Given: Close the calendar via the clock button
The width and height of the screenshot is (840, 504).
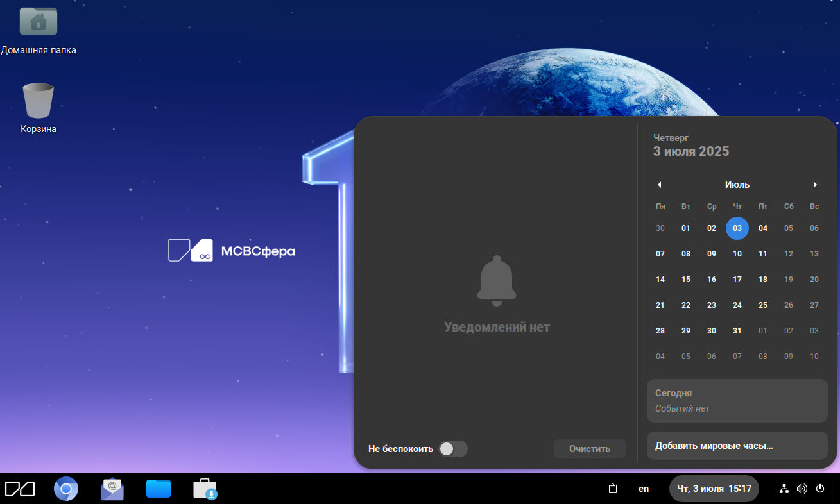Looking at the screenshot, I should click(714, 489).
